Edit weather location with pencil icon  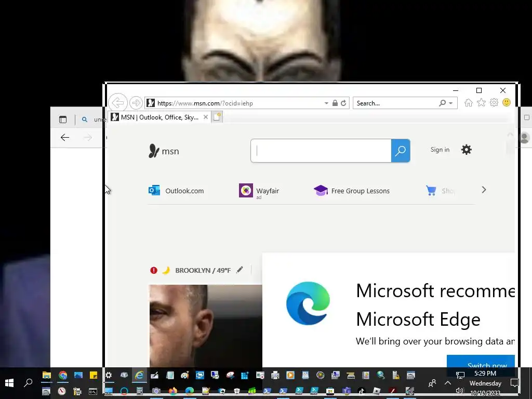click(x=240, y=270)
